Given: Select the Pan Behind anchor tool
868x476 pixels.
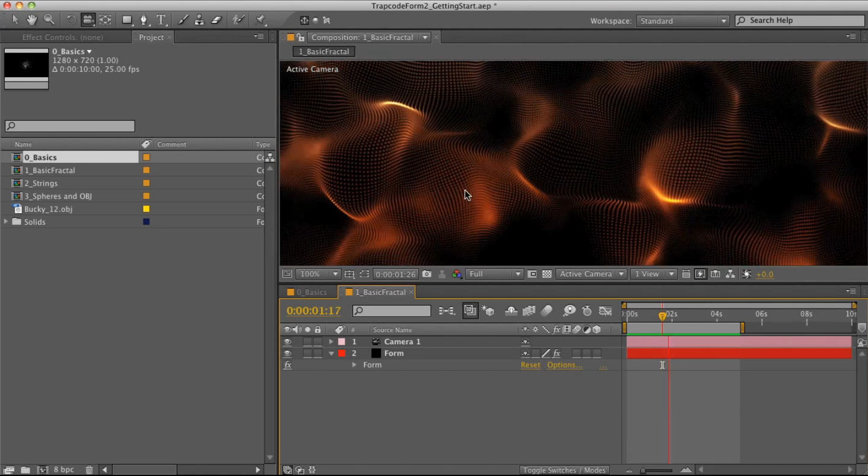Looking at the screenshot, I should coord(105,20).
